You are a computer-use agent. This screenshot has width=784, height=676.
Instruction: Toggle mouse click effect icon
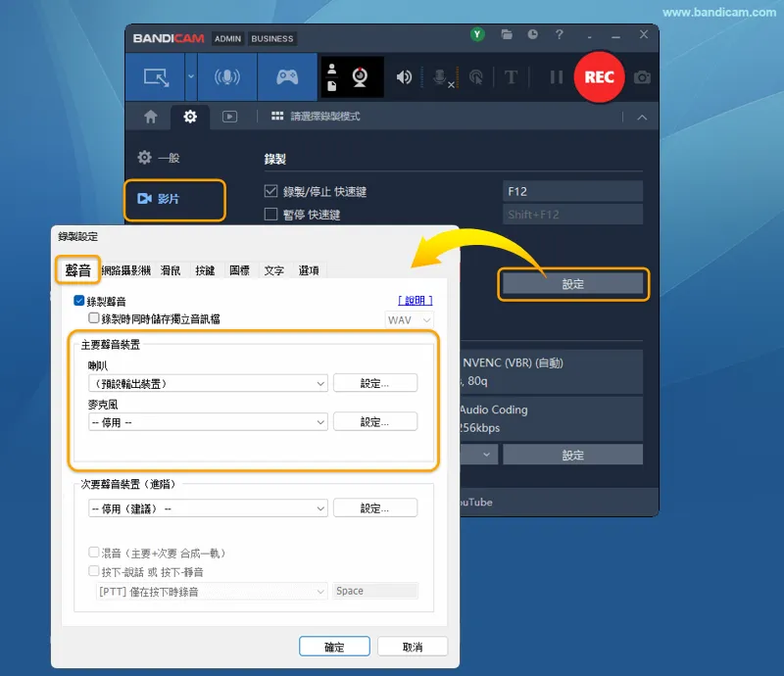[476, 77]
